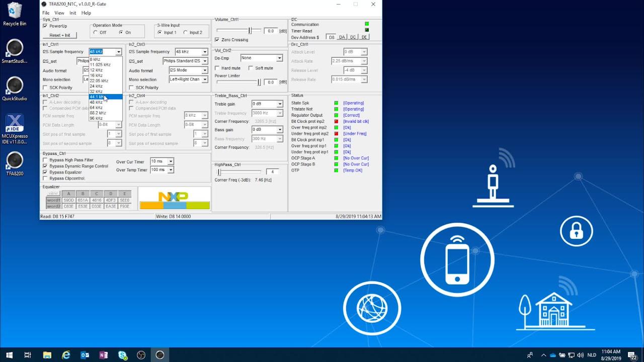
Task: Open Internet Explorer in taskbar
Action: tap(66, 355)
